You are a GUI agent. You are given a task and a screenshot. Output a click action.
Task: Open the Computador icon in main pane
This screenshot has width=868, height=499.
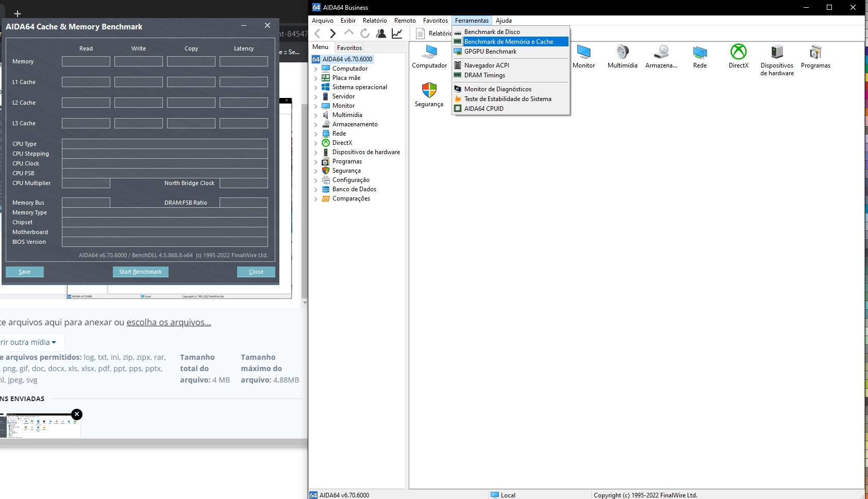click(429, 56)
